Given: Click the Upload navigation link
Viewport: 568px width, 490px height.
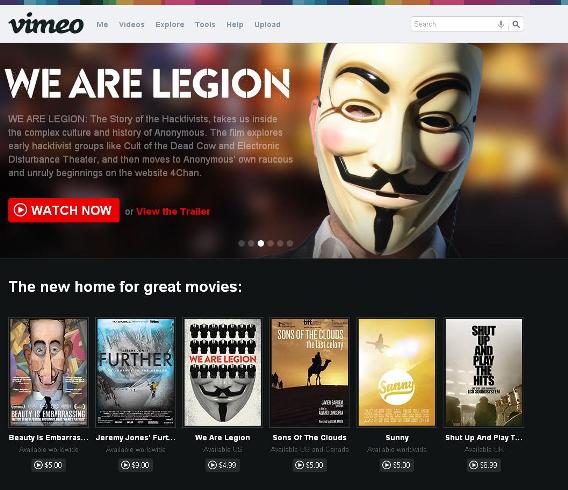Looking at the screenshot, I should [267, 24].
